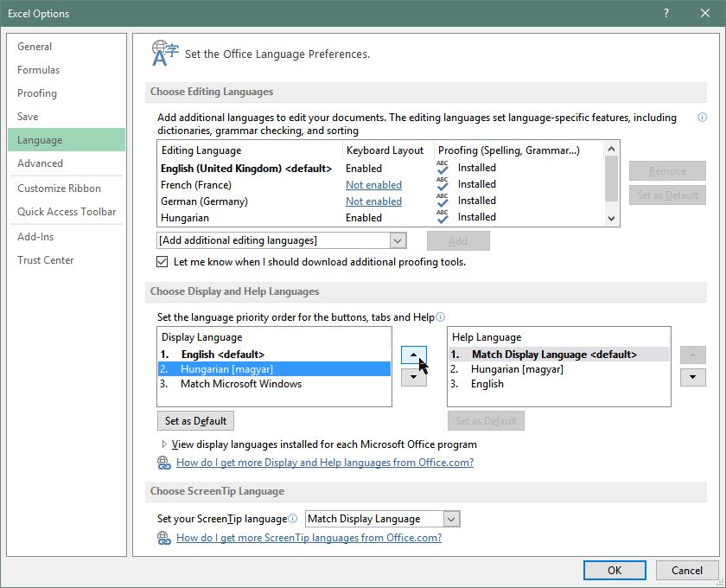Viewport: 726px width, 588px height.
Task: Click the info icon beside ScreenTip language label
Action: (293, 519)
